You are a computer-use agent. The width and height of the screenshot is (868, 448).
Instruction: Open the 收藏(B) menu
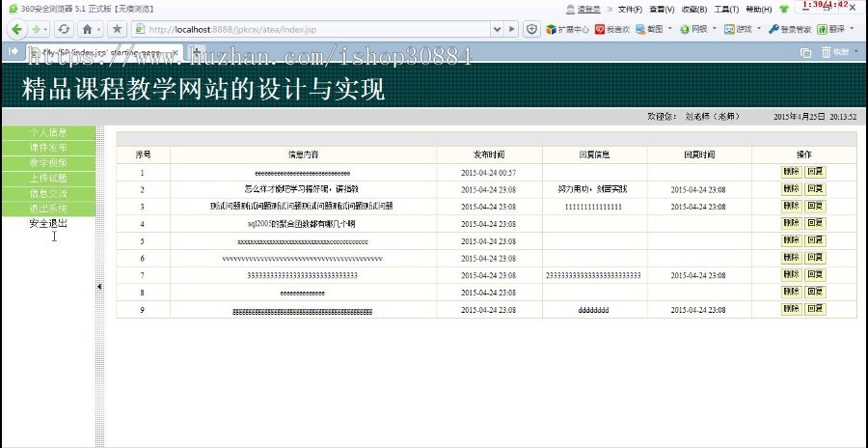point(694,9)
